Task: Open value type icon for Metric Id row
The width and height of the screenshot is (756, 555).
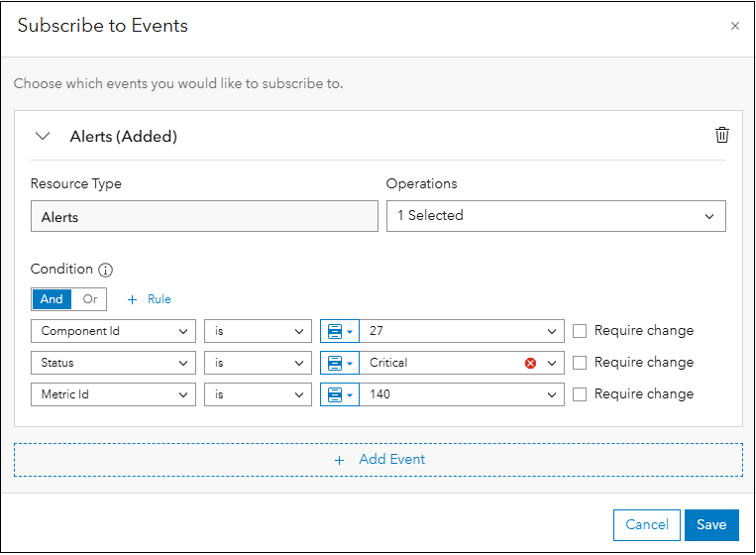Action: coord(339,394)
